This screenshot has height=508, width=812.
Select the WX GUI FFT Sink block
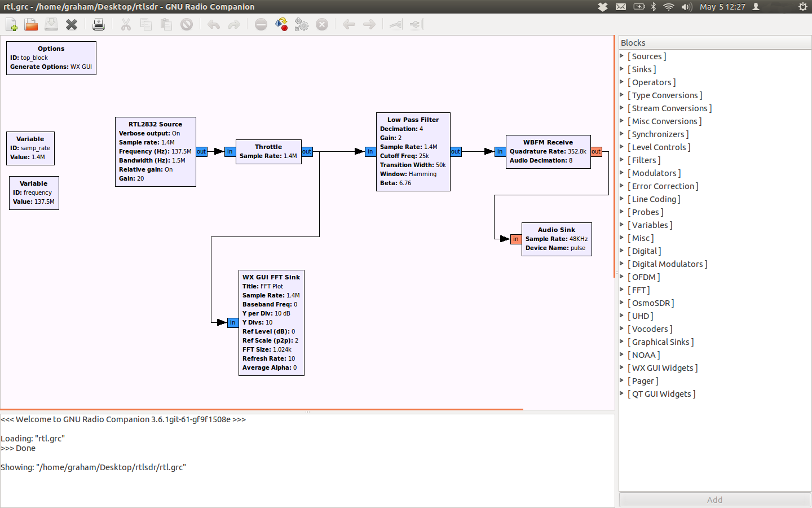coord(271,322)
